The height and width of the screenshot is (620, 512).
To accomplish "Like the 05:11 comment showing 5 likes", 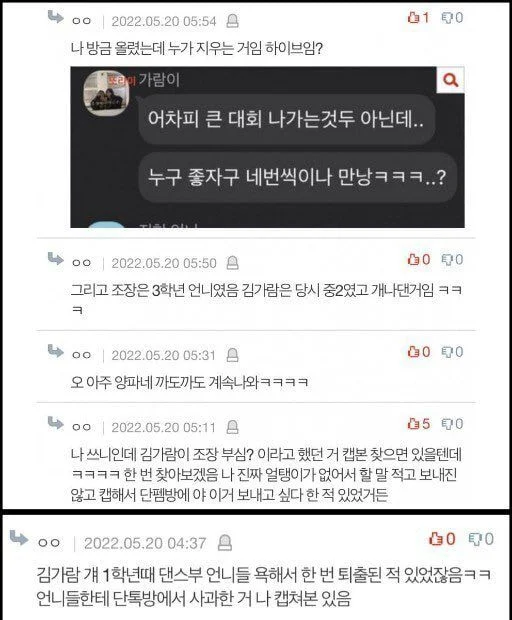I will pos(418,424).
